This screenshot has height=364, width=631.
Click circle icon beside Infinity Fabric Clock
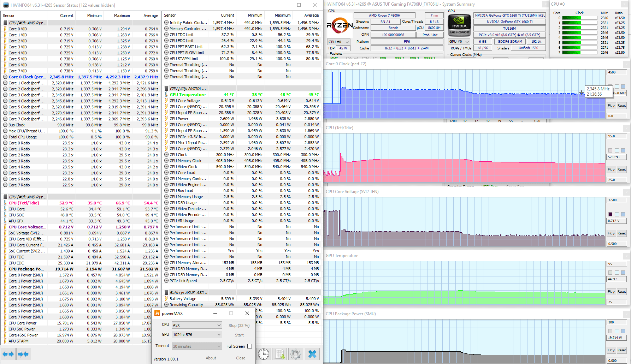tap(166, 23)
